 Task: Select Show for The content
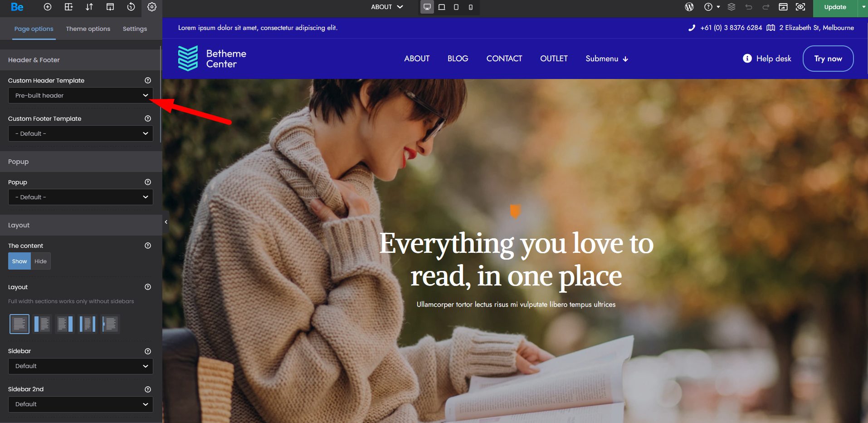(x=20, y=261)
